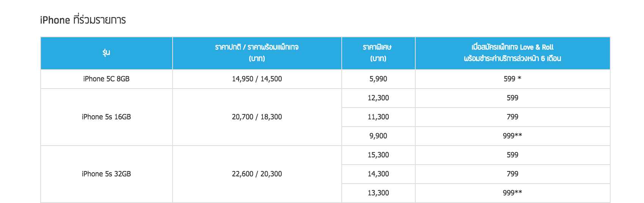Image resolution: width=644 pixels, height=203 pixels.
Task: Click the "iPhone ที่ร่วมรายการ" heading
Action: pyautogui.click(x=83, y=20)
